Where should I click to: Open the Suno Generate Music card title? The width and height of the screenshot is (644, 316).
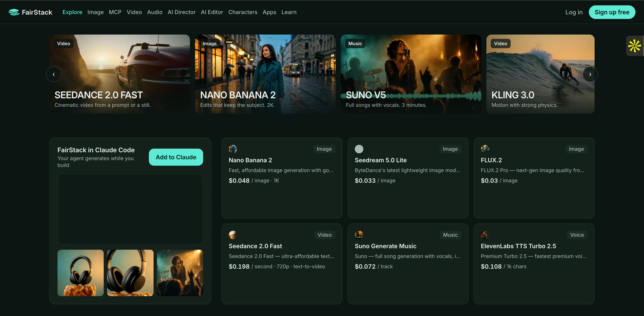tap(385, 246)
